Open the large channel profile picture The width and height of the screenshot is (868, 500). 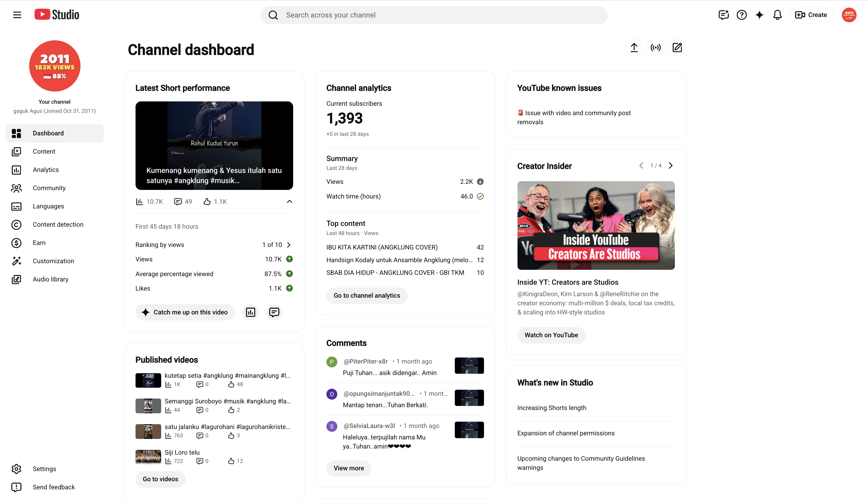55,66
